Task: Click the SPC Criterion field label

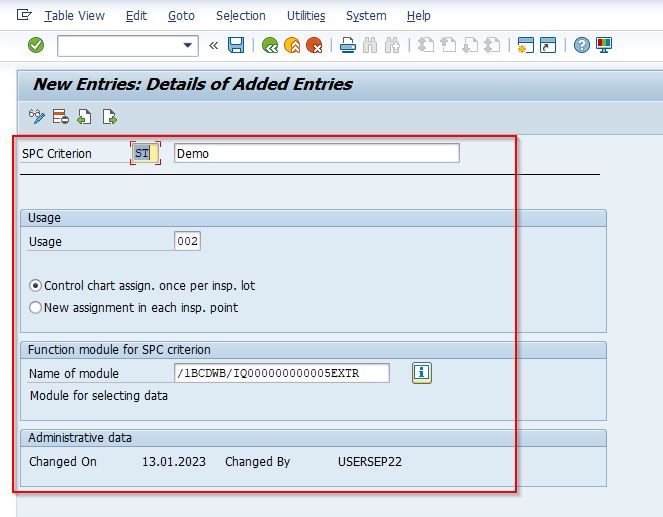Action: [x=57, y=153]
